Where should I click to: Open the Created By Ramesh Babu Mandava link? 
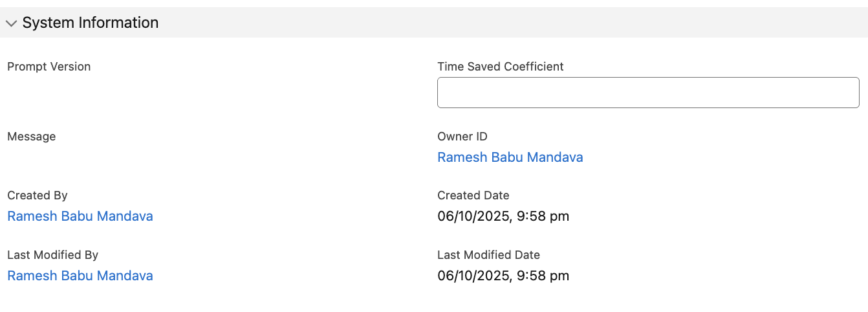click(x=80, y=216)
